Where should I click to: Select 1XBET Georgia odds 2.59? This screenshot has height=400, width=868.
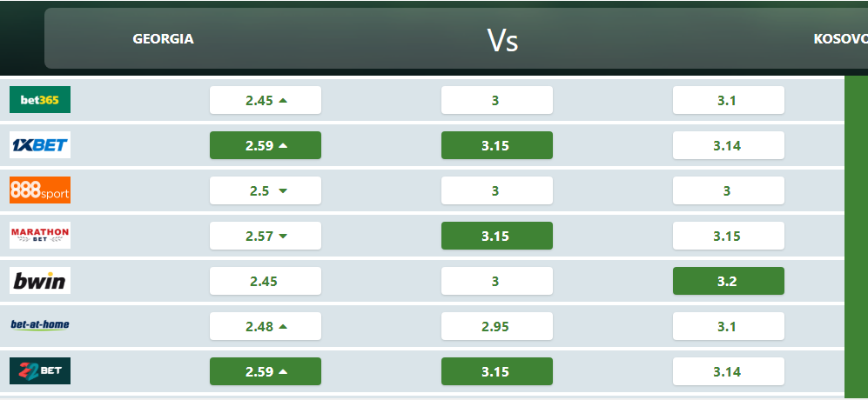(266, 145)
